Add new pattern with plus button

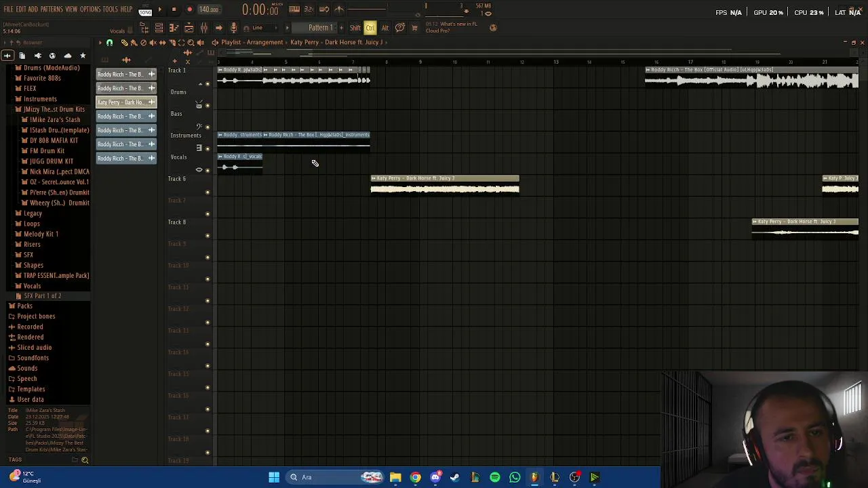[x=340, y=28]
